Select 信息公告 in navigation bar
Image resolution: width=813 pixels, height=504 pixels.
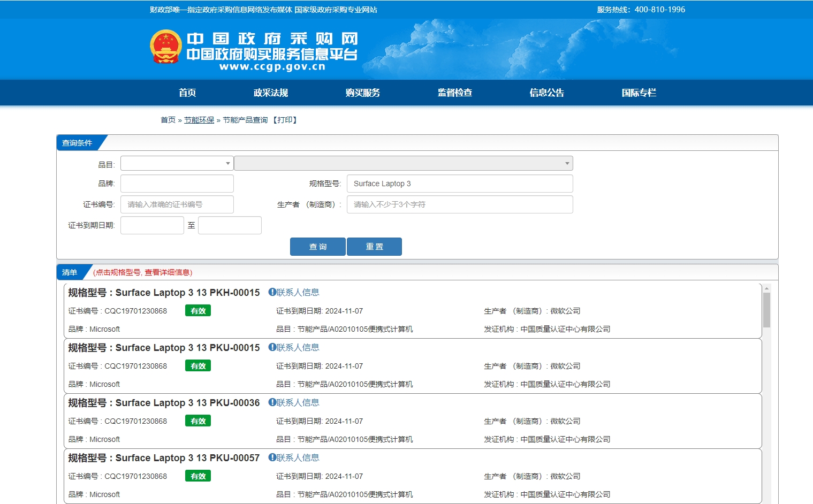tap(546, 93)
